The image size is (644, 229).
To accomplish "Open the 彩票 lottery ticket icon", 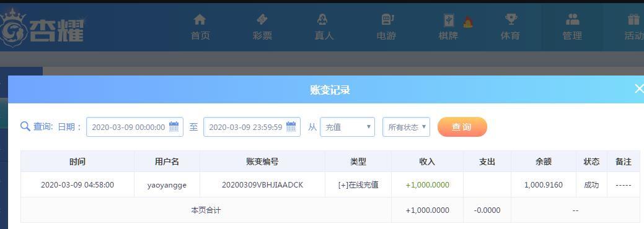I will point(262,19).
